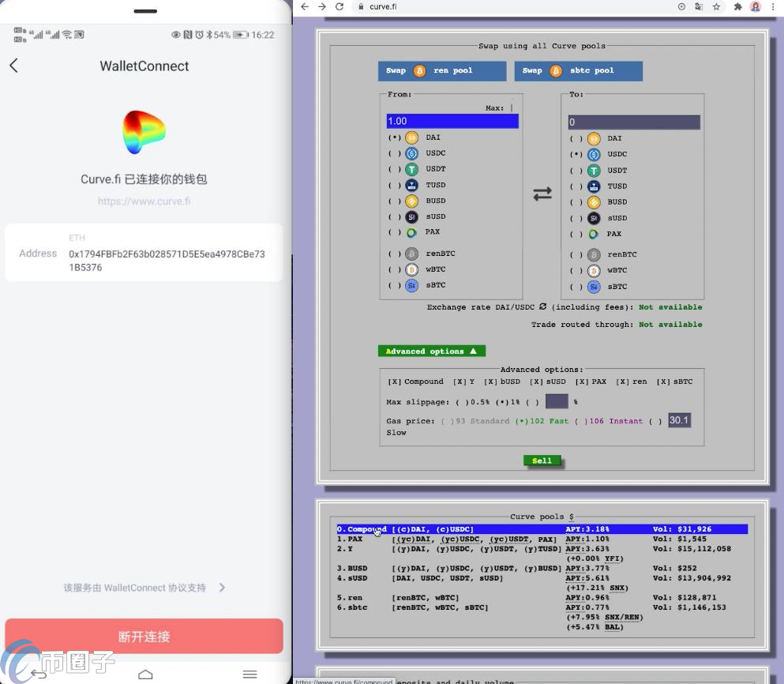784x684 pixels.
Task: Open the 6.sbtc pool row
Action: point(542,617)
